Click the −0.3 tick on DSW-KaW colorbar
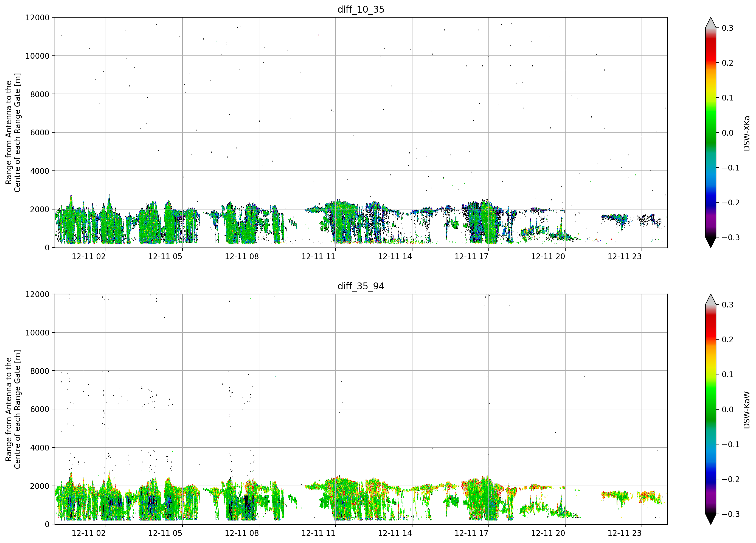756x543 pixels. [x=731, y=514]
